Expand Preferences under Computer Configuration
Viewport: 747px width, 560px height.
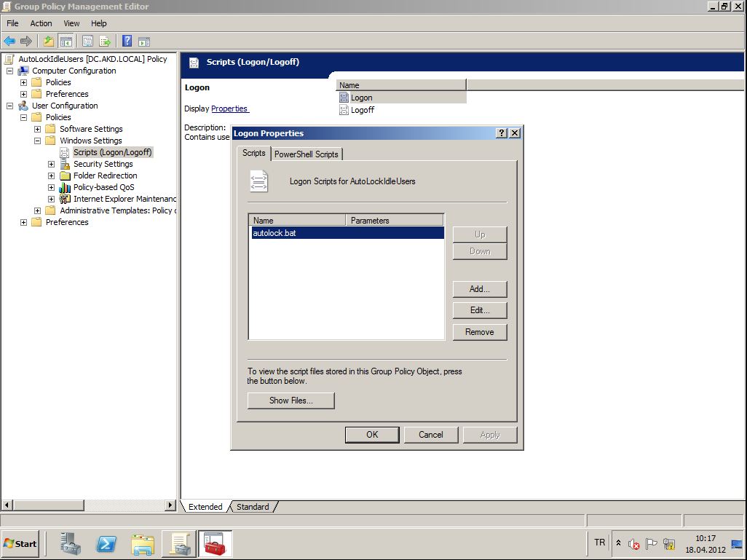[x=23, y=94]
